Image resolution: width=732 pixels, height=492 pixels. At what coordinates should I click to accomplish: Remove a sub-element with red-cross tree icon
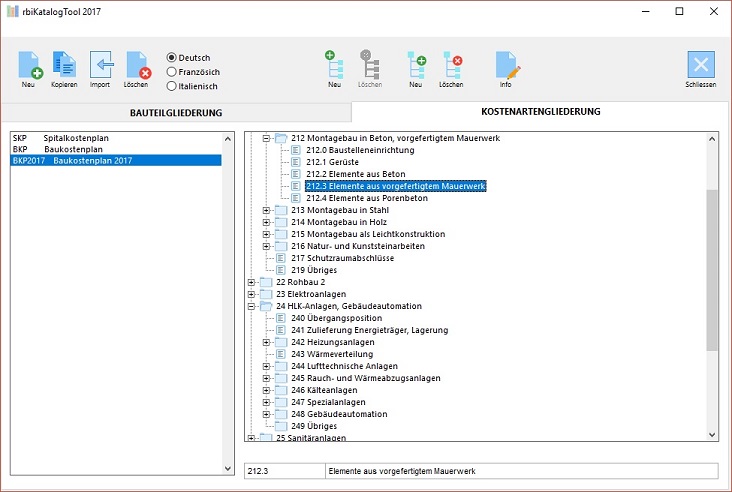click(x=452, y=65)
